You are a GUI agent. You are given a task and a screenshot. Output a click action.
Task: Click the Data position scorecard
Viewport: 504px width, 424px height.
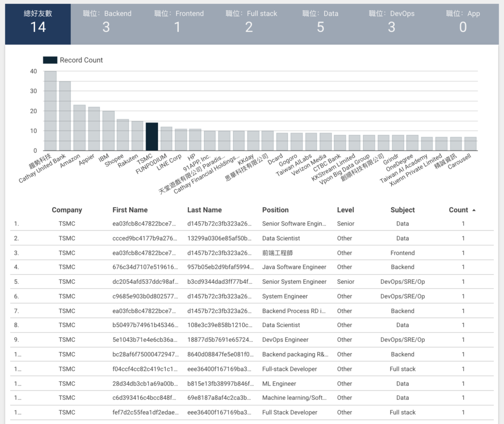(x=320, y=24)
